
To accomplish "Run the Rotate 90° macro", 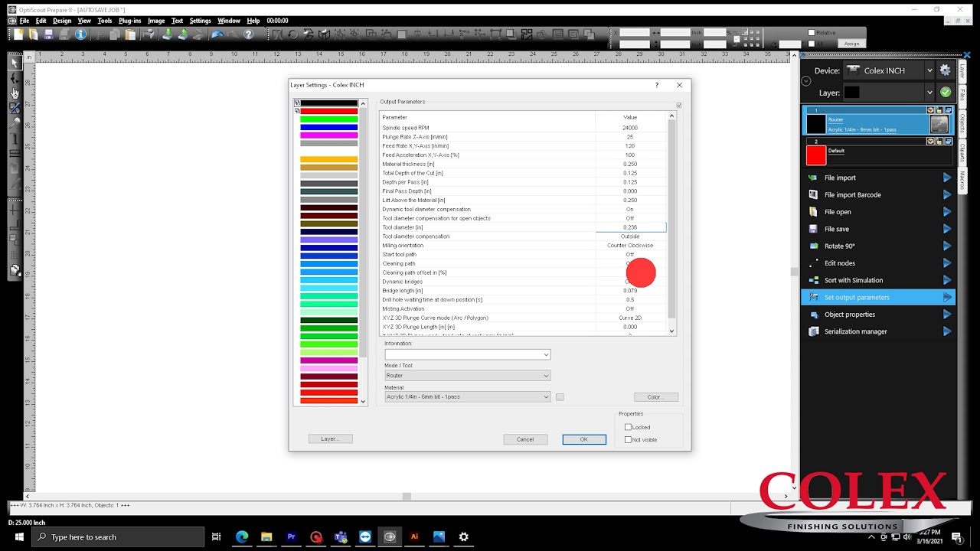I will 879,246.
